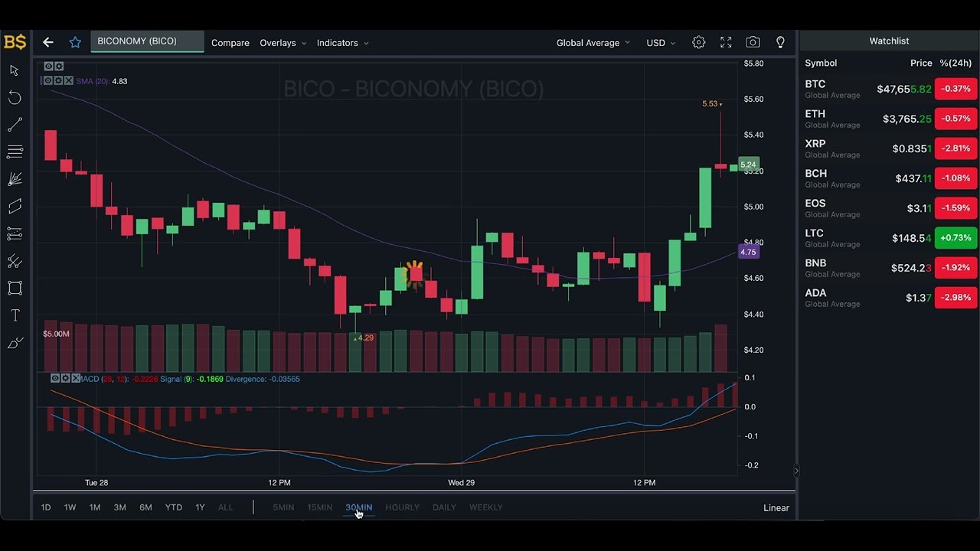Open BNB in the watchlist
The image size is (980, 551).
(890, 268)
